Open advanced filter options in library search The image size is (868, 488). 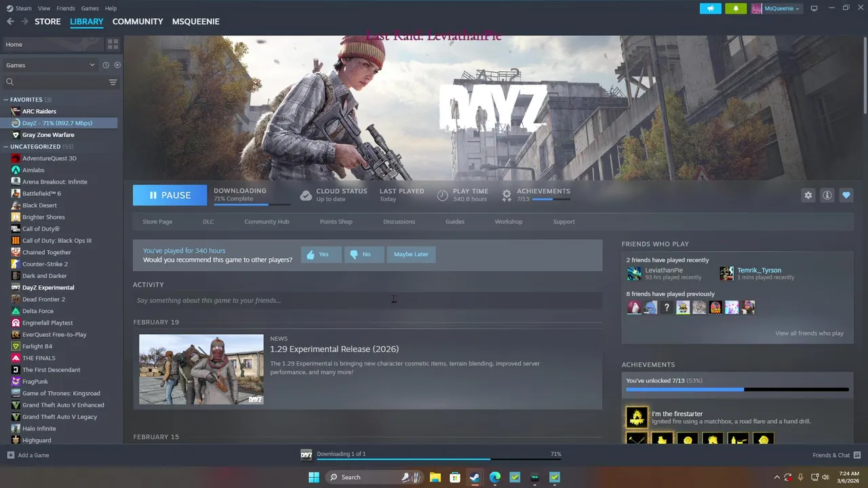tap(113, 82)
